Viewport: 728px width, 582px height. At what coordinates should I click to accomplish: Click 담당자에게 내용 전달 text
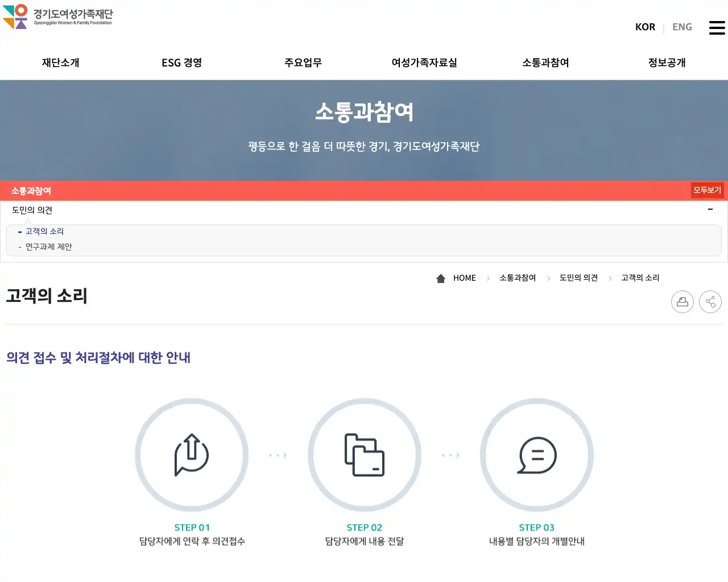(x=365, y=542)
